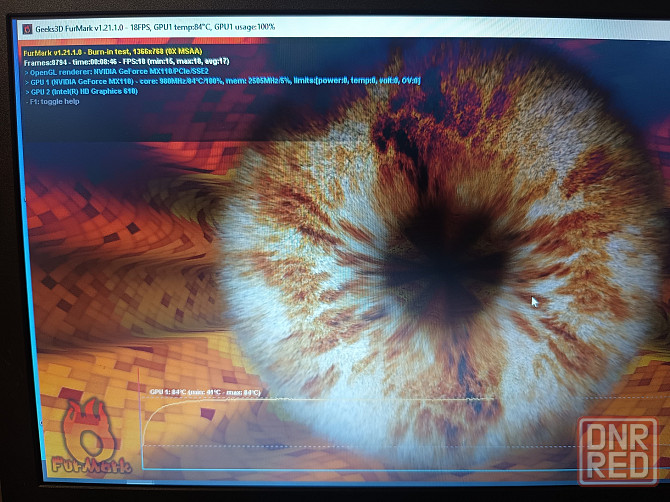The height and width of the screenshot is (502, 670).
Task: Click the 'FurMark v1.21.1.0 - Burn-in test' line
Action: [113, 52]
